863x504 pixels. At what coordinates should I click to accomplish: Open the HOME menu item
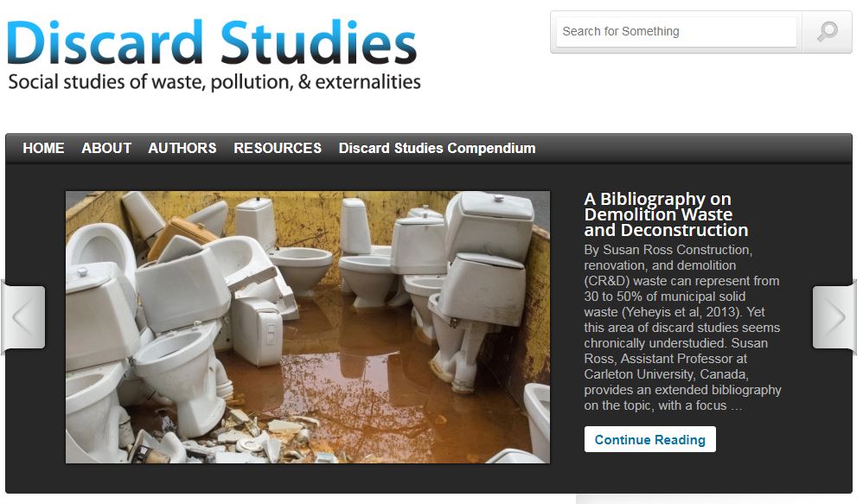click(x=43, y=148)
